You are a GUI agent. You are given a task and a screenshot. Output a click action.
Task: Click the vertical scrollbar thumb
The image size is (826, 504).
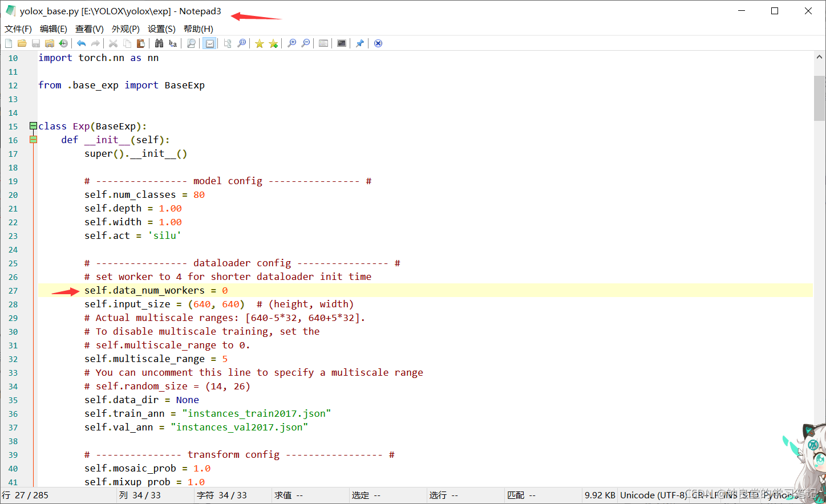[x=819, y=97]
